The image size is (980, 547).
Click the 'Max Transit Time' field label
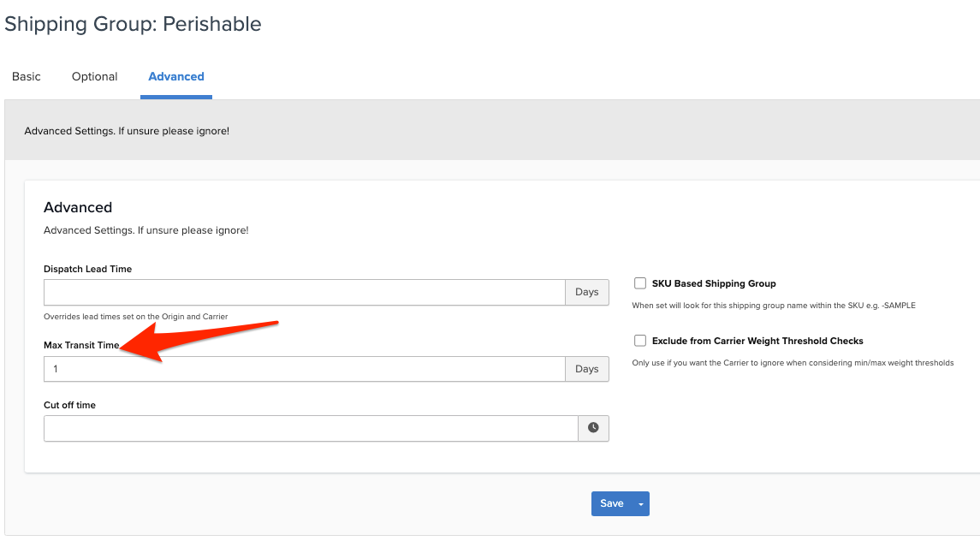(x=81, y=345)
